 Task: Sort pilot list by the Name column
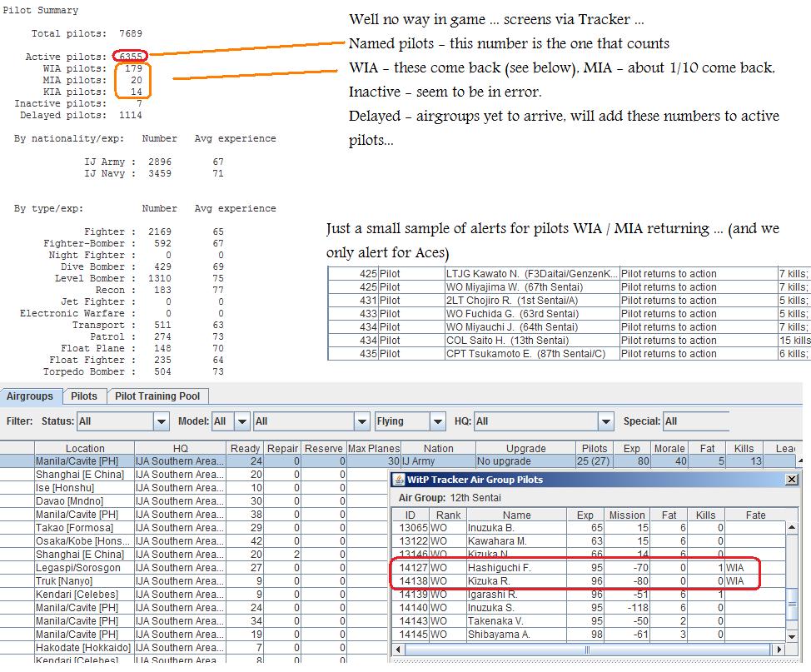tap(517, 515)
